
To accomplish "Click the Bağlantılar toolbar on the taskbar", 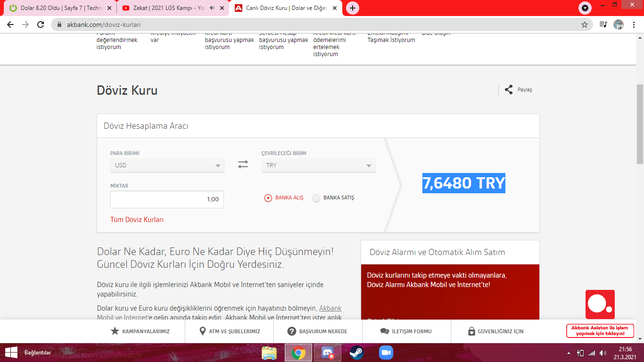I will (38, 353).
